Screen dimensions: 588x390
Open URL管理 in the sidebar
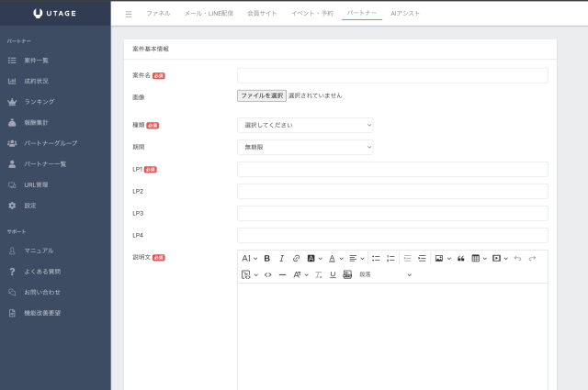point(36,184)
